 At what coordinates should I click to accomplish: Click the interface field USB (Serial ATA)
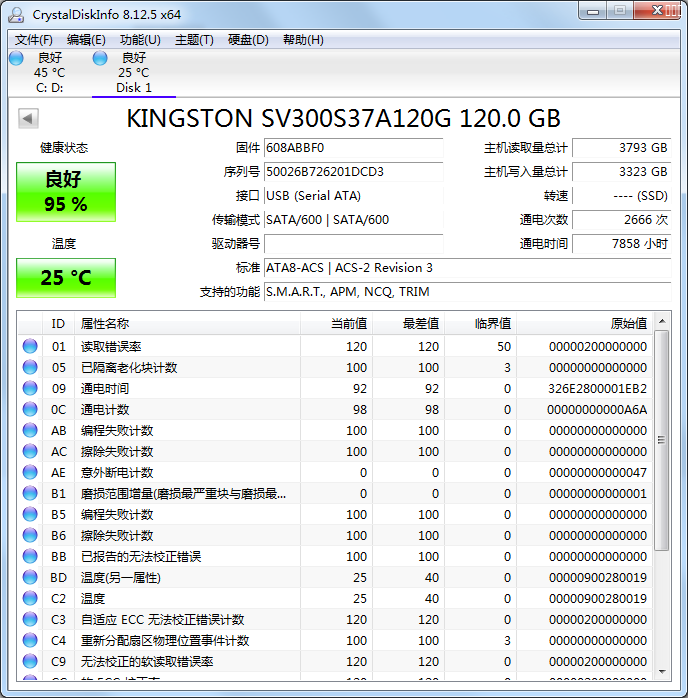354,196
